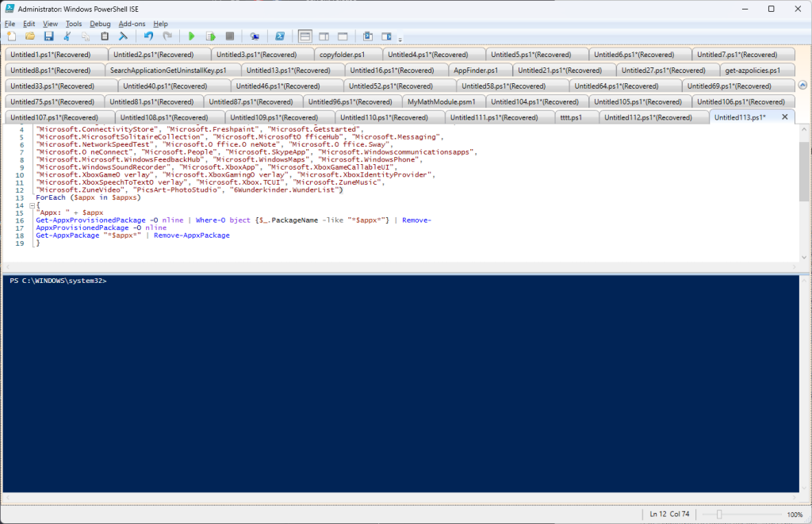The image size is (812, 524).
Task: Expand the toolbar overflow dropdown arrow
Action: pos(400,40)
